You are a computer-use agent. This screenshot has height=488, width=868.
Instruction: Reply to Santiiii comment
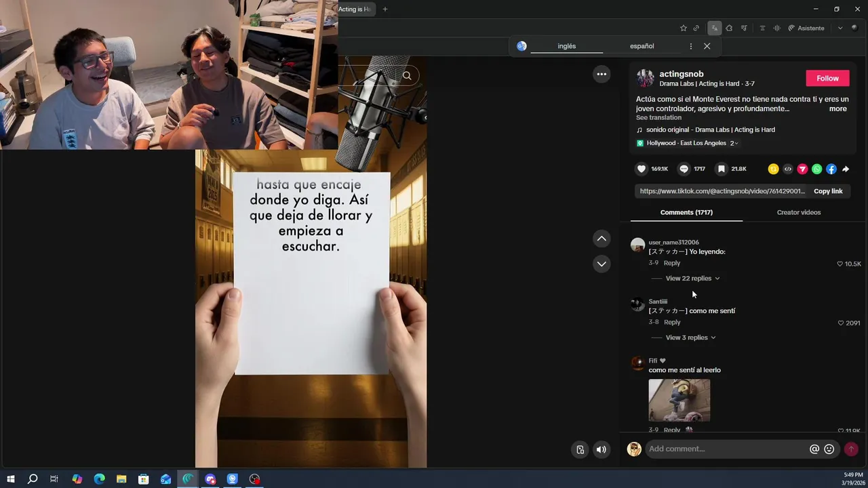(671, 322)
